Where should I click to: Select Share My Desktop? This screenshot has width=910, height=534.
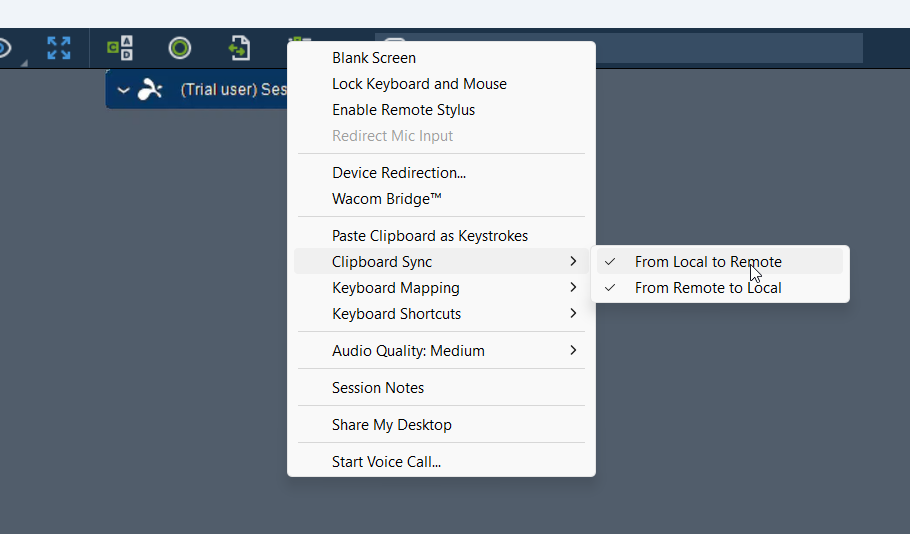(441, 425)
